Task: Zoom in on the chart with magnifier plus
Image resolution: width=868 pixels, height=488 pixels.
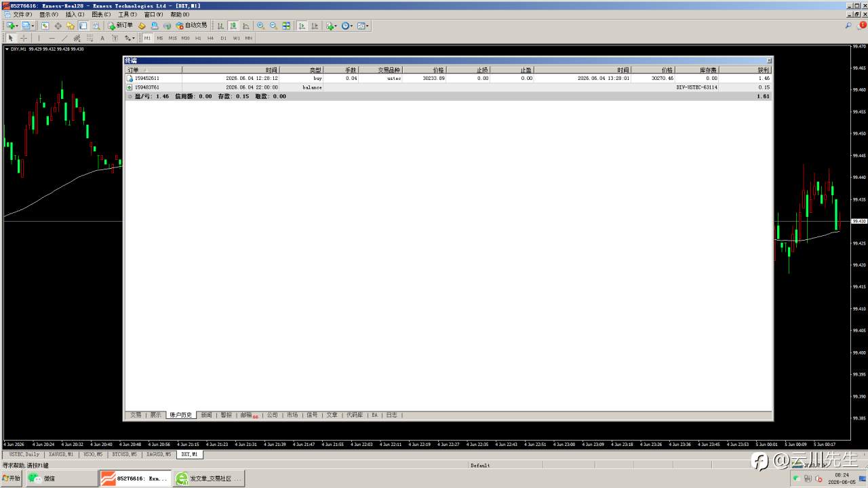Action: point(260,26)
